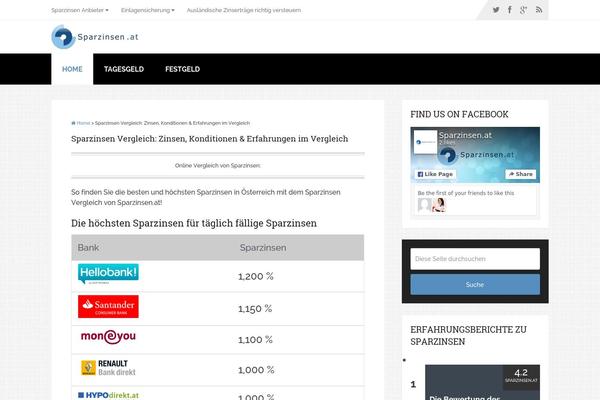Click the friend profile photo in Facebook widget
600x400 pixels.
click(x=439, y=205)
